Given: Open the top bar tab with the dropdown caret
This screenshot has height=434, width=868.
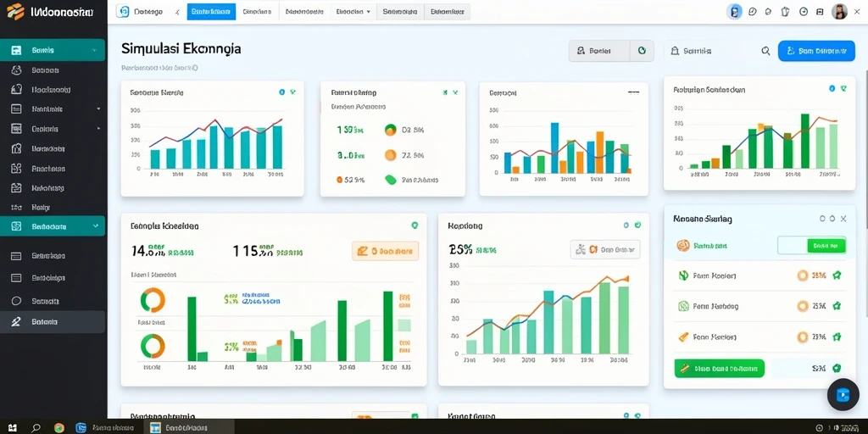Looking at the screenshot, I should pyautogui.click(x=353, y=12).
